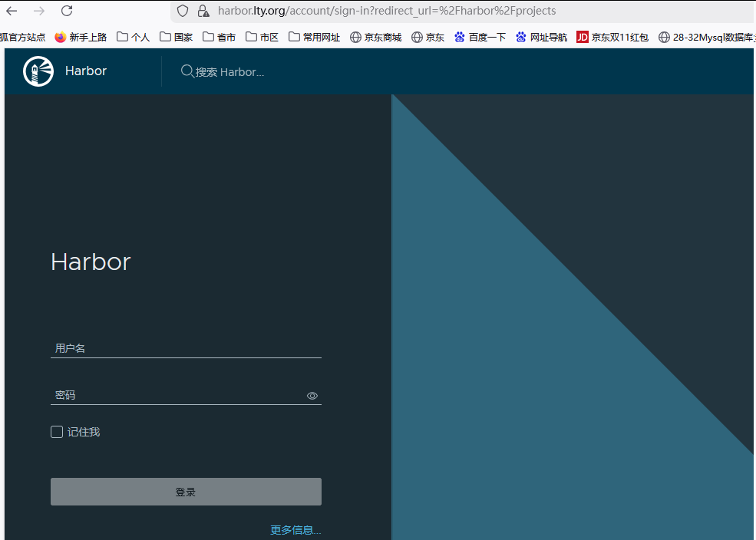Open the 常用网址 bookmarks folder
The height and width of the screenshot is (540, 756).
coord(314,37)
